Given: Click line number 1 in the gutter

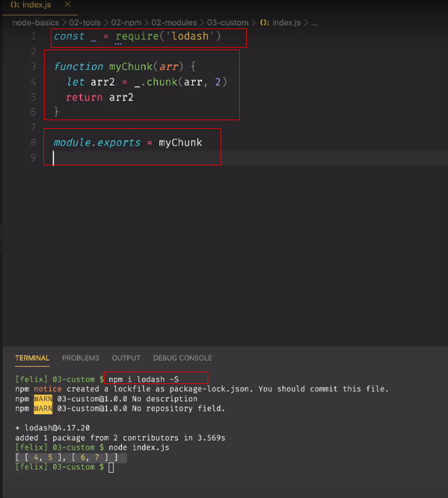Looking at the screenshot, I should [33, 37].
